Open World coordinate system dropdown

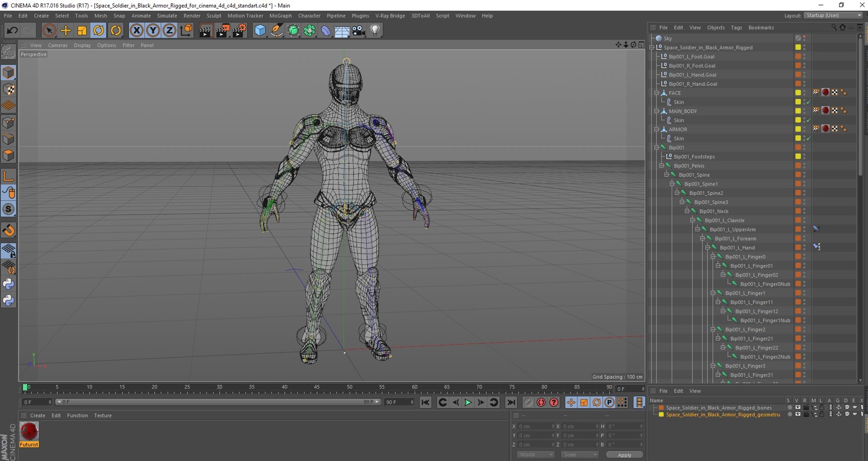point(535,455)
